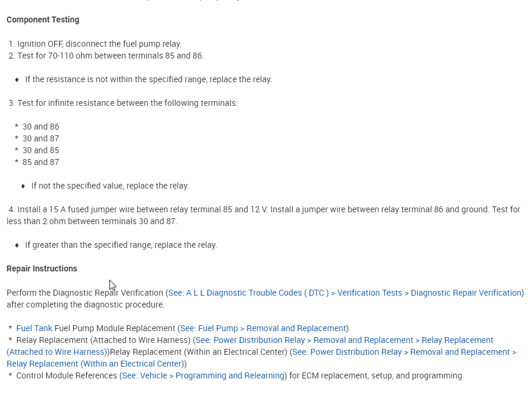Click 'Control Module References' list item text

(x=67, y=375)
